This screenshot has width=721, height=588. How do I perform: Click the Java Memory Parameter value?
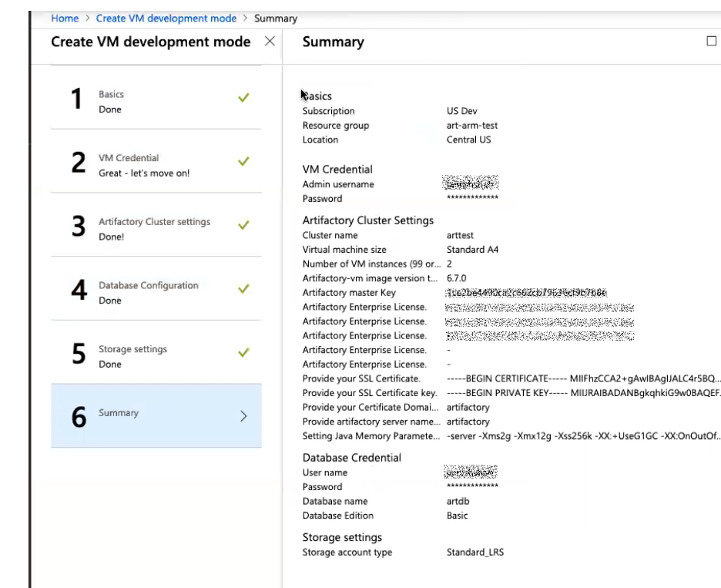click(x=582, y=436)
